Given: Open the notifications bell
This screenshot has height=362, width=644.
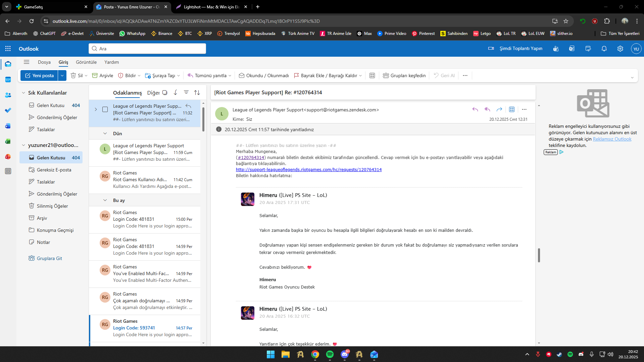Looking at the screenshot, I should coord(604,49).
